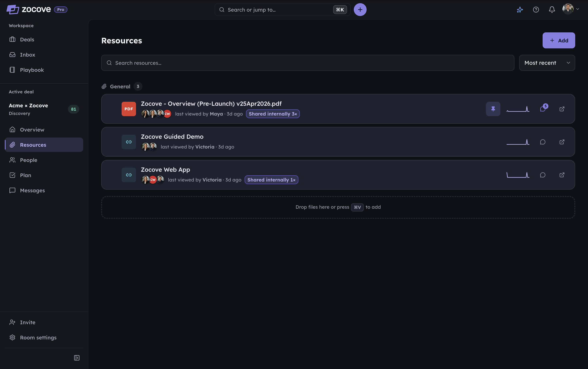This screenshot has width=588, height=369.
Task: Open the Plan page
Action: click(x=44, y=175)
